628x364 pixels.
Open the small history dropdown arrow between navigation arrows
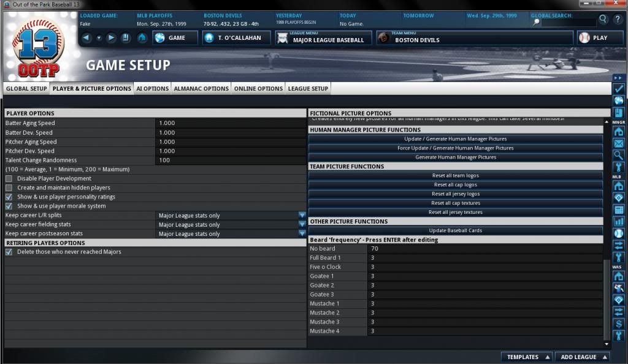(x=99, y=38)
